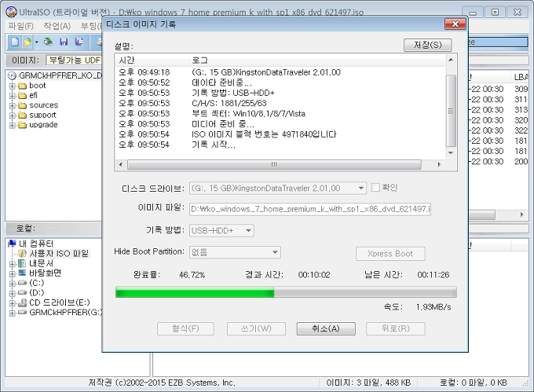
Task: Click the 'C/H/S: 1881/255/63' log row
Action: (x=280, y=103)
